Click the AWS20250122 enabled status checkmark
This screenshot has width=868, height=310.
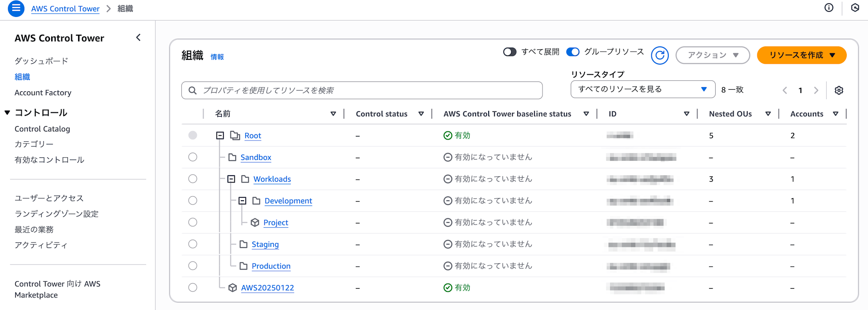pos(448,287)
